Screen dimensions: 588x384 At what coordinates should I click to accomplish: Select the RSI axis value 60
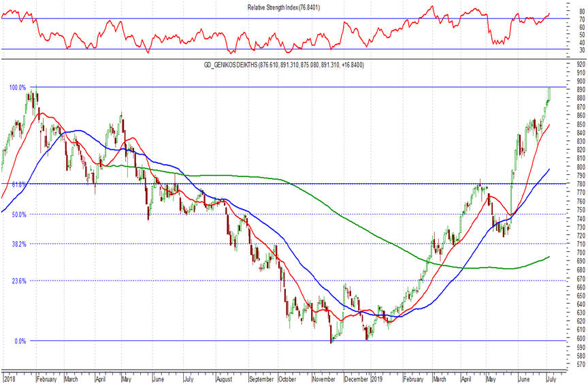[x=582, y=27]
